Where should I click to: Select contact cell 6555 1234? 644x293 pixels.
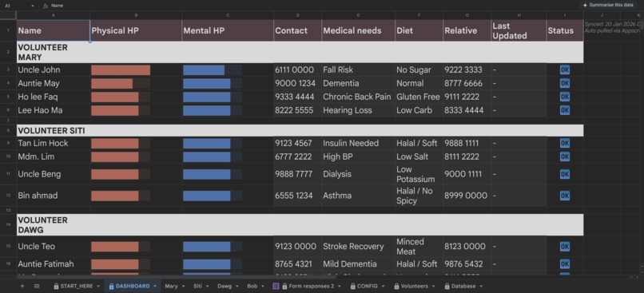(x=297, y=196)
